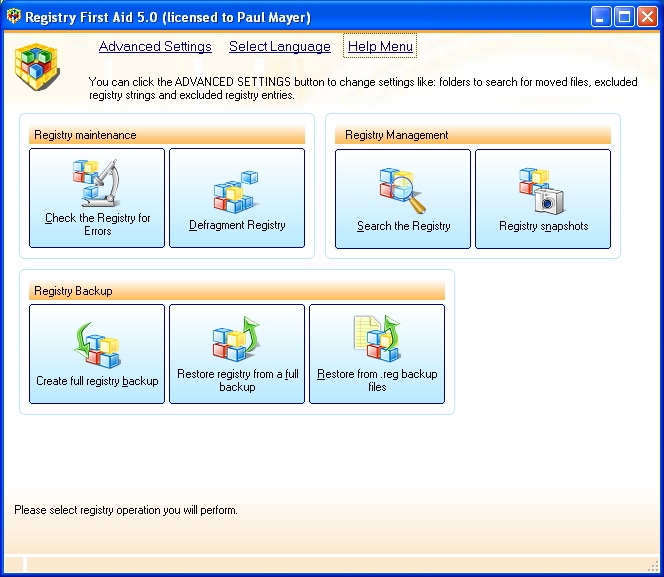This screenshot has height=577, width=664.
Task: Click the Advanced Settings description text
Action: tap(362, 89)
